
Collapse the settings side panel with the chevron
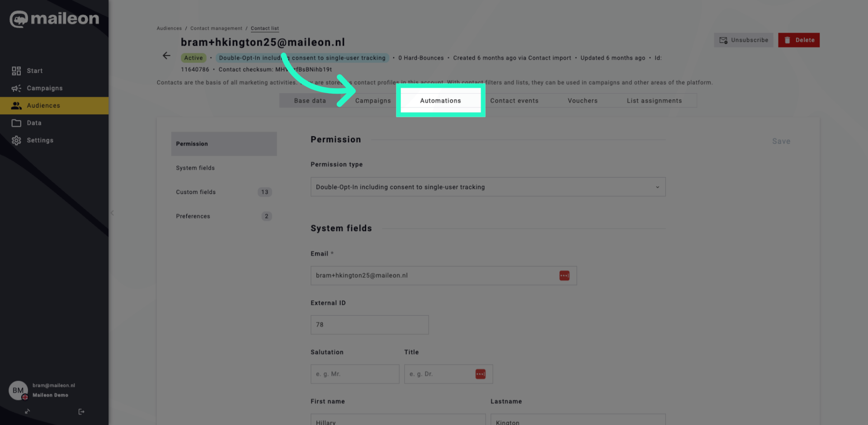tap(112, 213)
